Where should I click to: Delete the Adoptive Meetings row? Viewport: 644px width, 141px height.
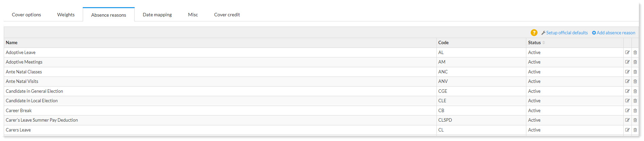pos(635,62)
